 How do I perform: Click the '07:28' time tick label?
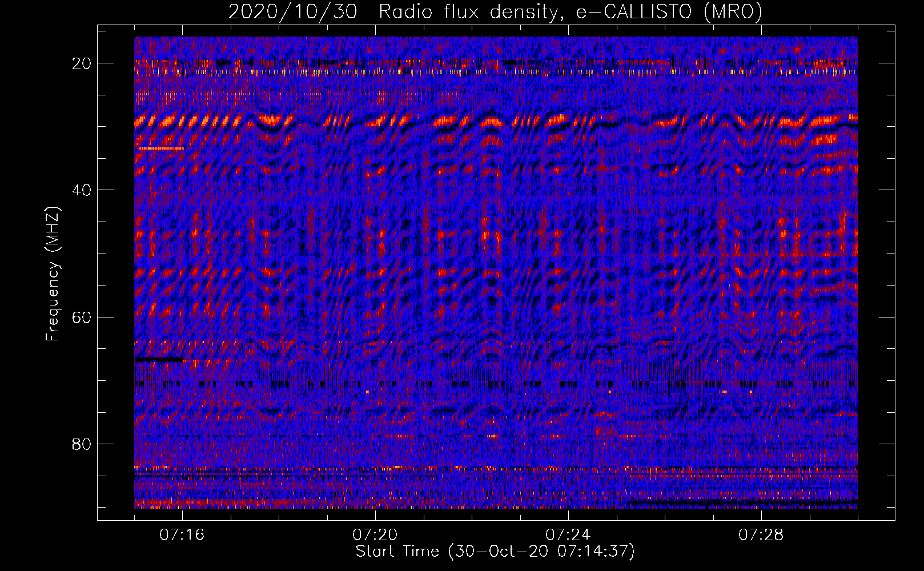pos(761,535)
